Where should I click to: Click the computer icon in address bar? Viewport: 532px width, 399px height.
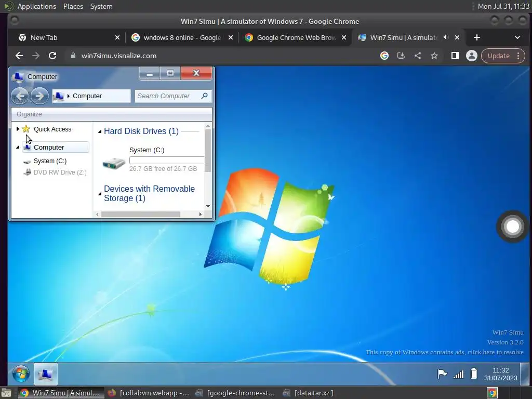tap(58, 96)
